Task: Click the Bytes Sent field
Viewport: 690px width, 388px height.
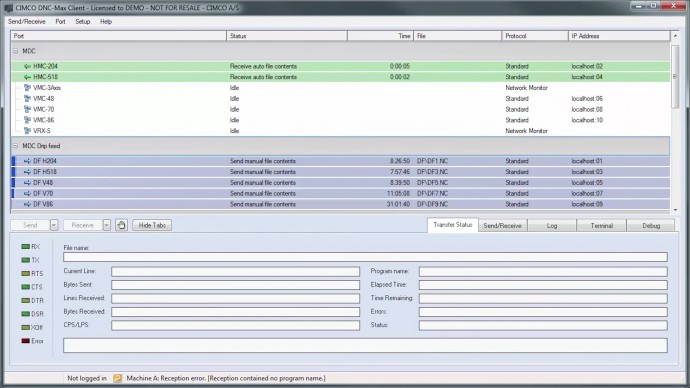Action: 235,285
